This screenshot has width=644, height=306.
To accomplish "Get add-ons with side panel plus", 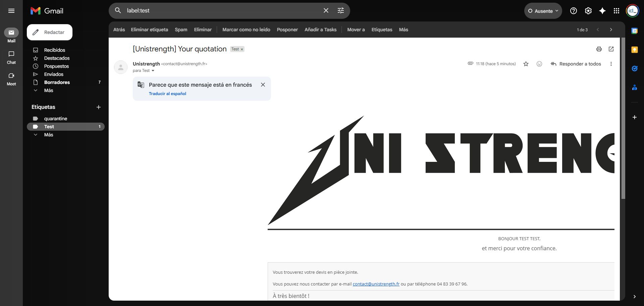I will (x=635, y=117).
